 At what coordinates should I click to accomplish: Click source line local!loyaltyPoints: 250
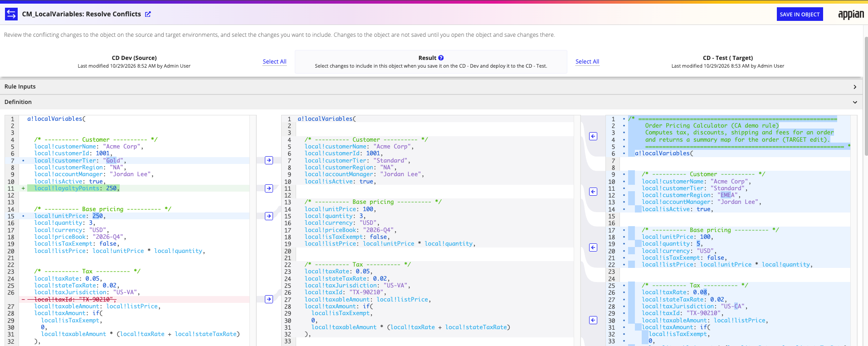tap(77, 188)
